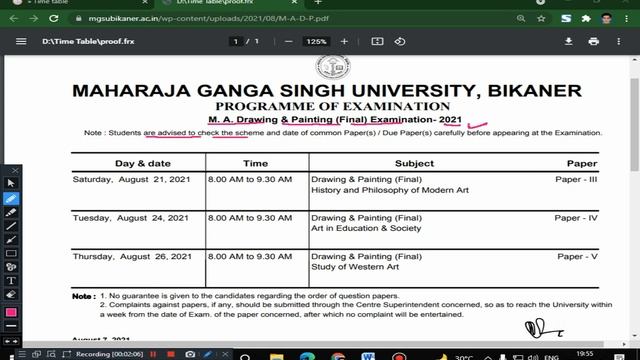
Task: Select the proof.frx PDF tab
Action: (x=229, y=2)
